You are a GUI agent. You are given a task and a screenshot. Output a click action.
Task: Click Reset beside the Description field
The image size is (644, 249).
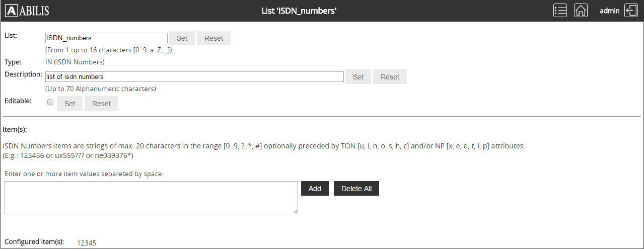click(x=390, y=77)
